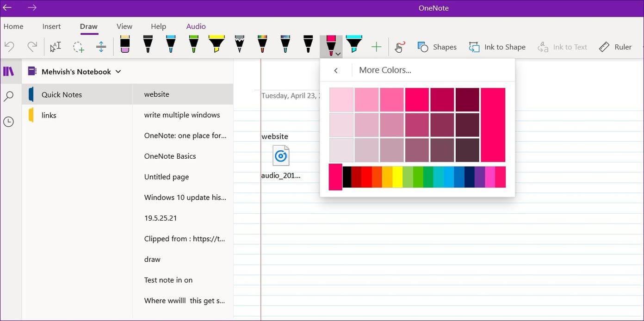This screenshot has height=321, width=644.
Task: Pick the galaxy ink pen
Action: (x=285, y=44)
